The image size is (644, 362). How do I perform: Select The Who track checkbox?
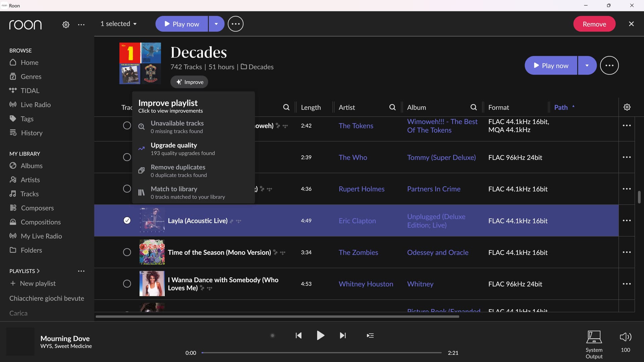pyautogui.click(x=127, y=157)
